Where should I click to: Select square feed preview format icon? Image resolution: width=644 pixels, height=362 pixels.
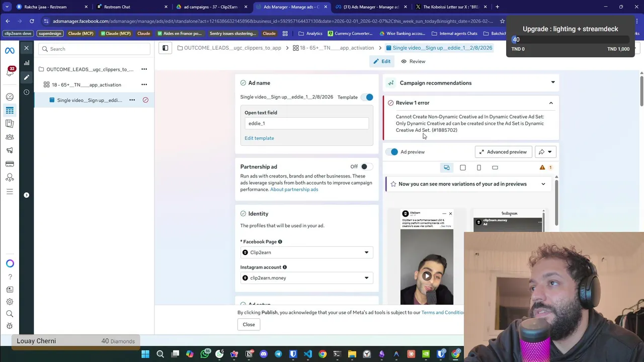click(x=463, y=167)
